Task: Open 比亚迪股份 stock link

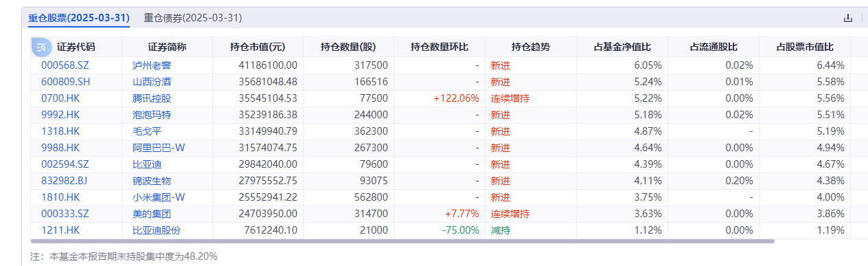Action: pyautogui.click(x=157, y=230)
